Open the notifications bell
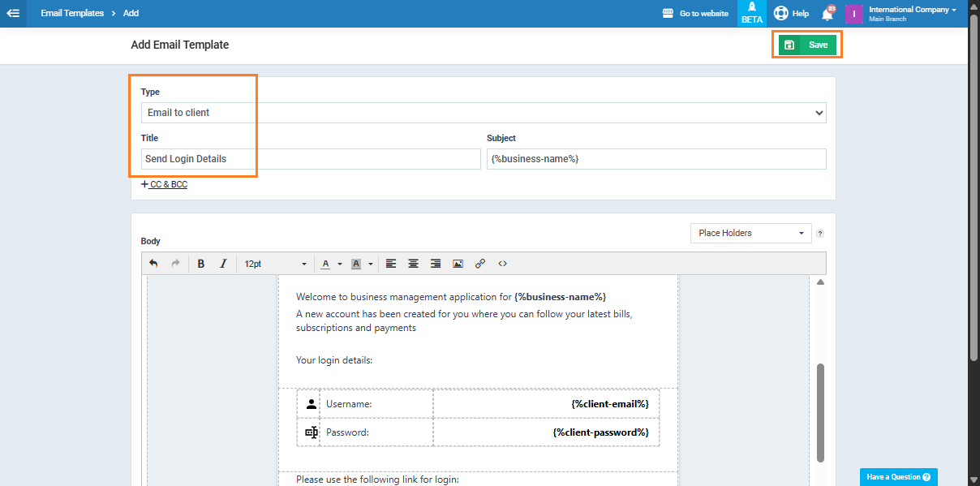This screenshot has height=486, width=980. point(827,14)
